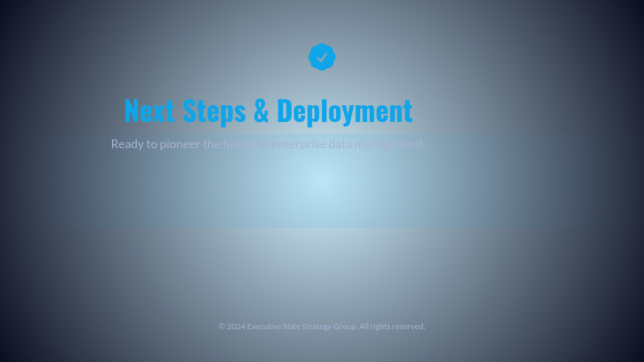Click the white checkmark inside the badge
This screenshot has width=644, height=362.
[322, 58]
